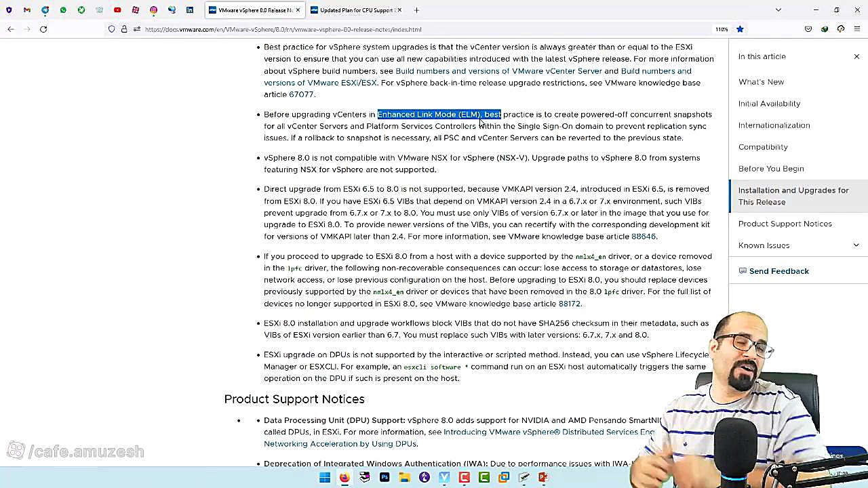
Task: Click the site security padlock icon
Action: pyautogui.click(x=124, y=29)
